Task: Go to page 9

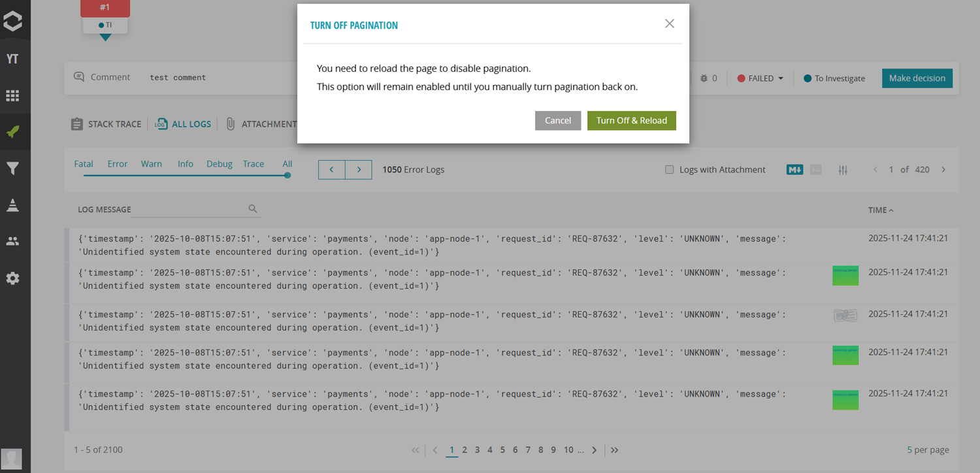Action: [553, 450]
